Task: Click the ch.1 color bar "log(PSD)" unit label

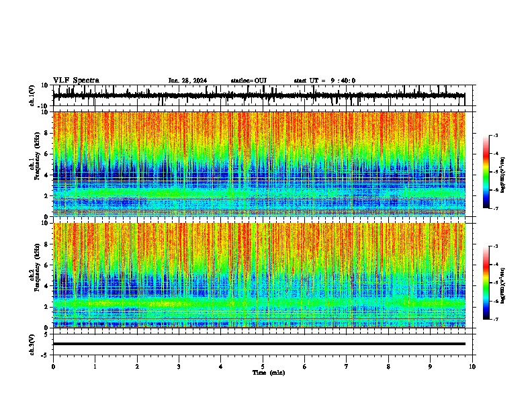Action: (x=502, y=175)
